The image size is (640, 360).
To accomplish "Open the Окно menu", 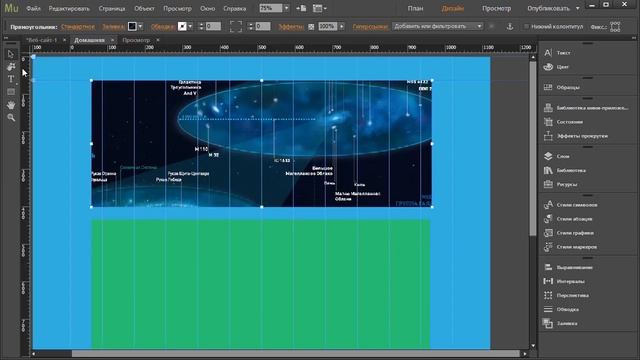I will pyautogui.click(x=208, y=8).
